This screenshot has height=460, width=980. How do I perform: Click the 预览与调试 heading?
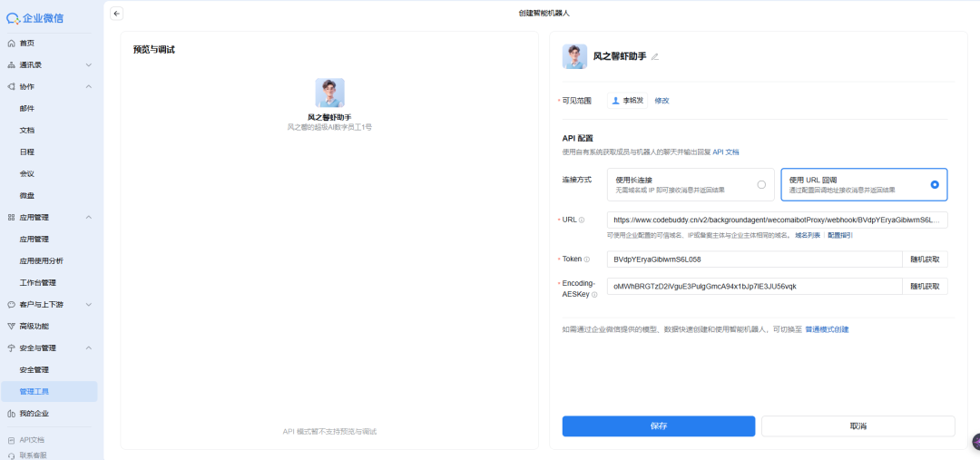click(153, 50)
